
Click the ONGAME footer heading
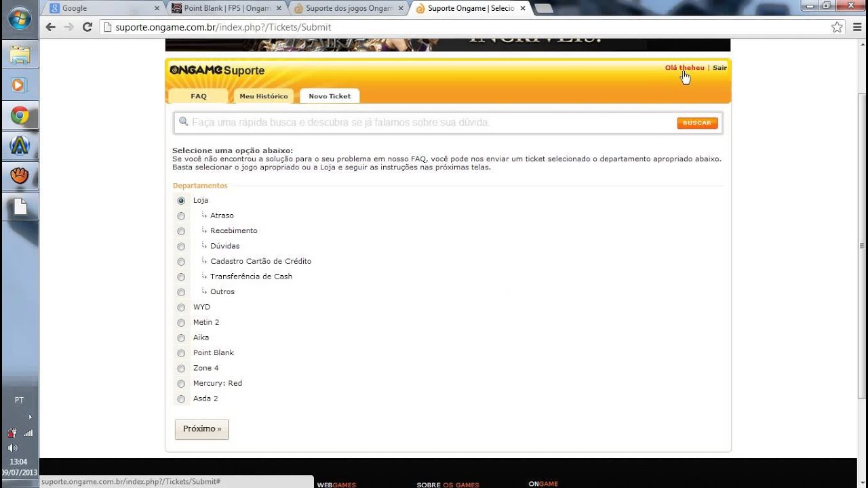click(x=543, y=484)
